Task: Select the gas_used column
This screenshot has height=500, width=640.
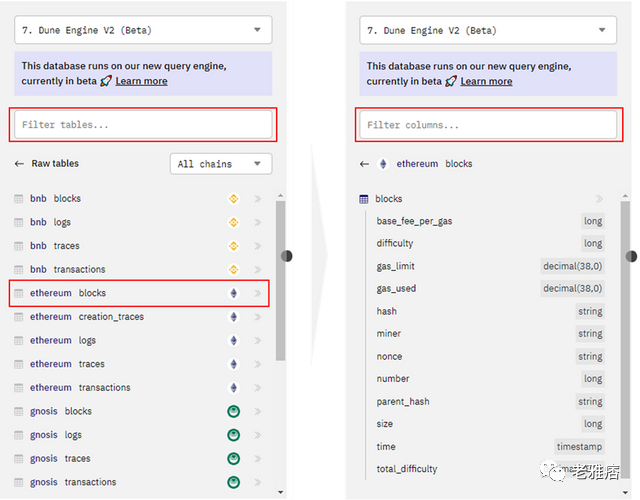Action: pyautogui.click(x=491, y=289)
